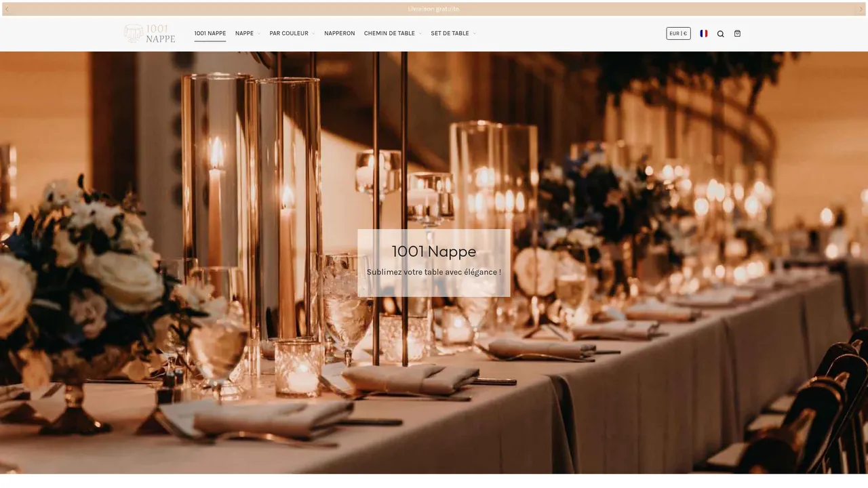Expand the NAPPE dropdown menu
868x488 pixels.
[x=248, y=33]
